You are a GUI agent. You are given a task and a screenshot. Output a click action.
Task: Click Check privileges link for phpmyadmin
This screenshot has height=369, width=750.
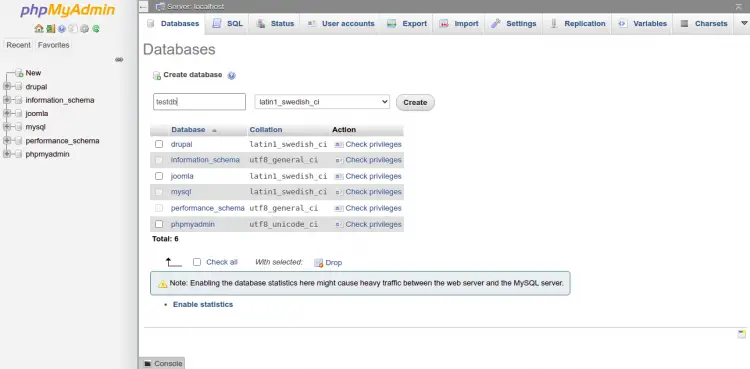[x=373, y=224]
